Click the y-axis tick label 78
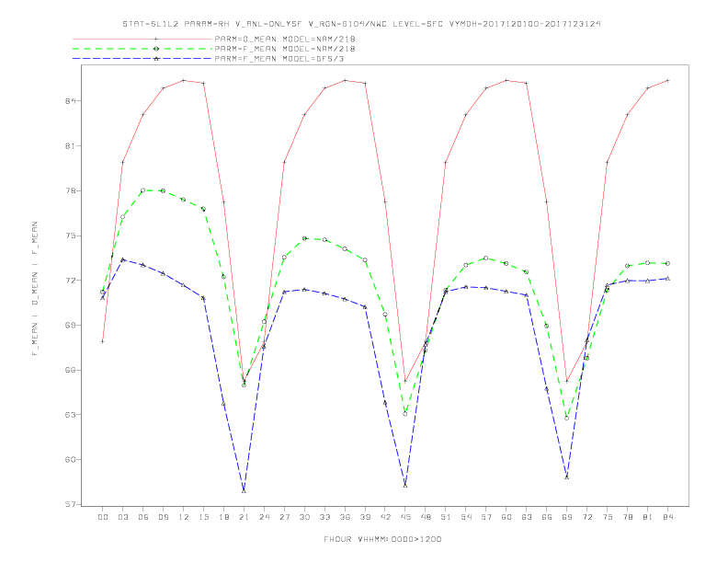The width and height of the screenshot is (728, 563). [x=71, y=191]
